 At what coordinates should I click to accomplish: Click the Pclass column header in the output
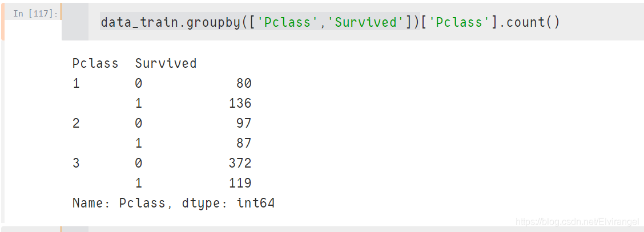click(x=95, y=63)
